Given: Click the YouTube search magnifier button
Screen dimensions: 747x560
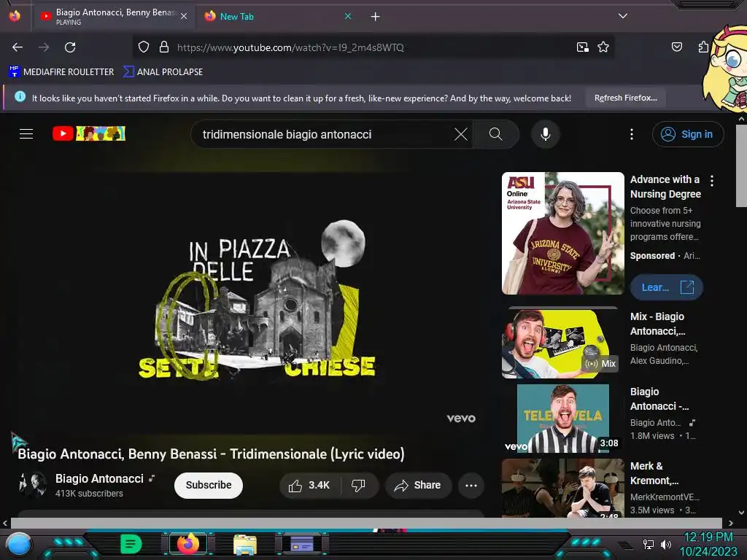Looking at the screenshot, I should click(x=495, y=134).
